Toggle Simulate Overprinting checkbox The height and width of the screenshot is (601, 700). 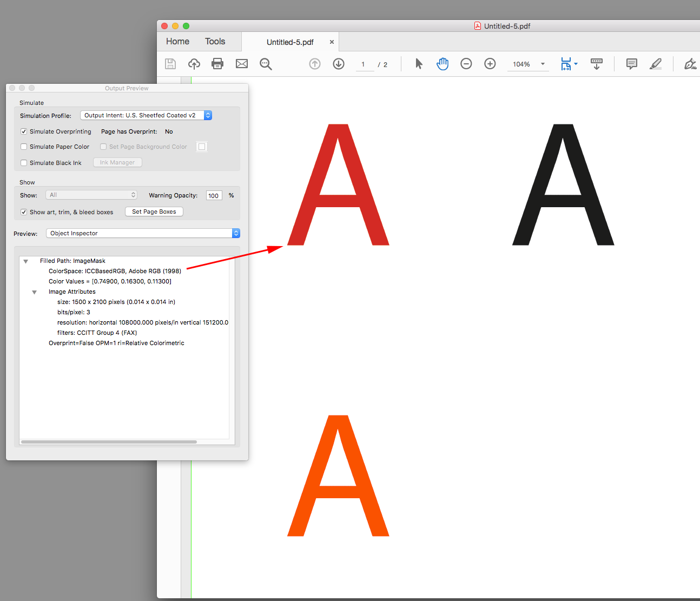point(24,131)
